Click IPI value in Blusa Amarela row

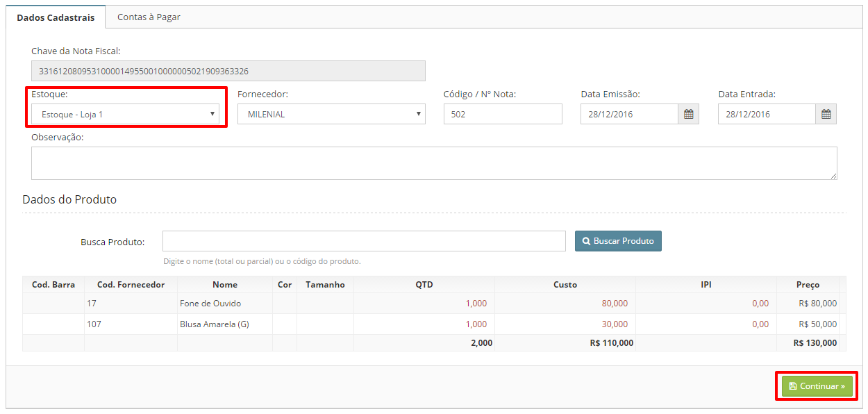[x=760, y=324]
